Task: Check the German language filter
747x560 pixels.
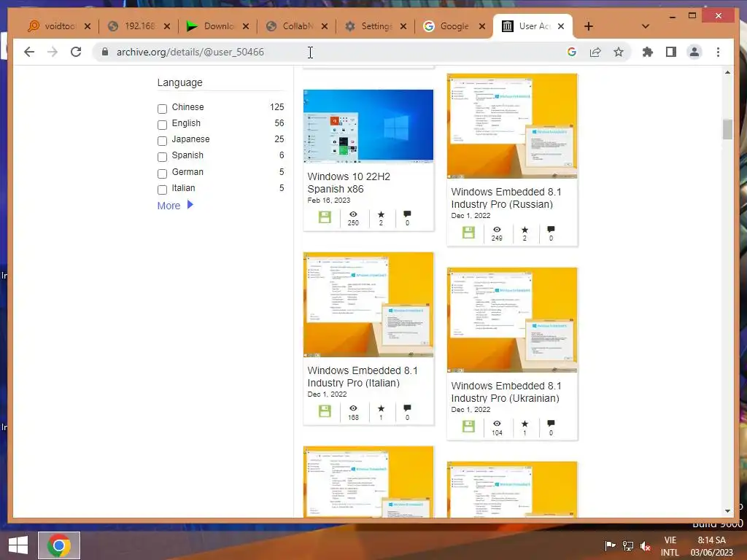Action: point(163,174)
